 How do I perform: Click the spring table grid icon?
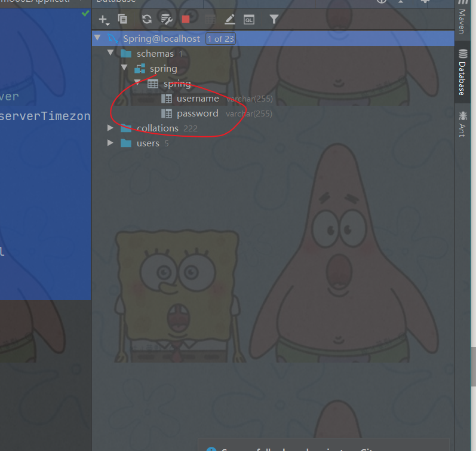(x=153, y=84)
